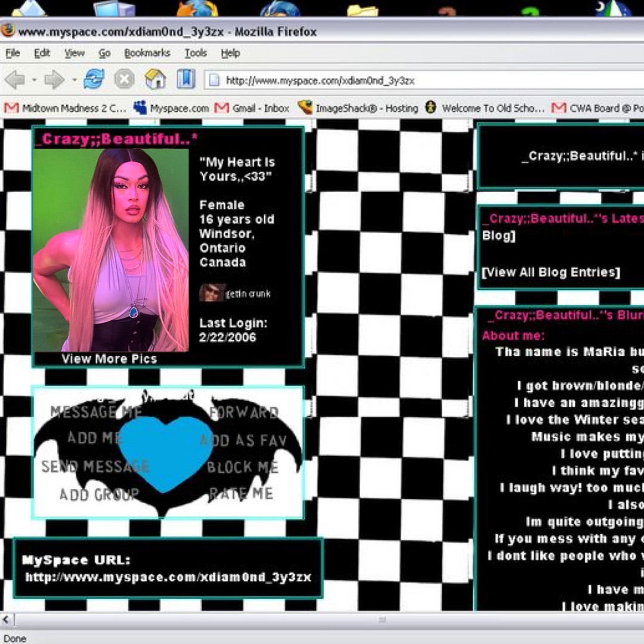This screenshot has height=644, width=644.
Task: Expand the Forward button history dropdown
Action: coord(74,80)
